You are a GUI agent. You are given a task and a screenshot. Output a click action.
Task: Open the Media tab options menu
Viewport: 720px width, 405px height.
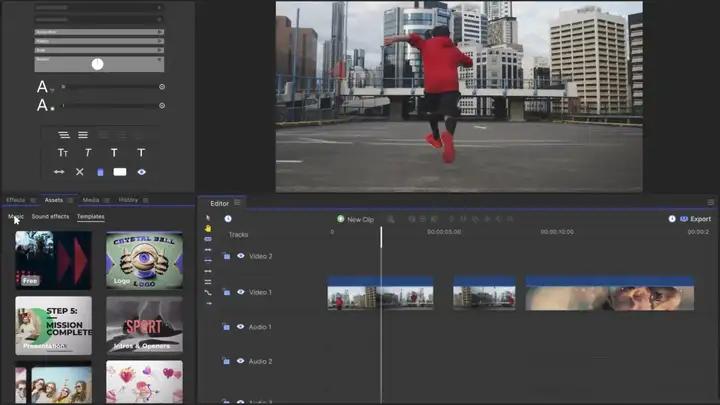click(x=107, y=200)
